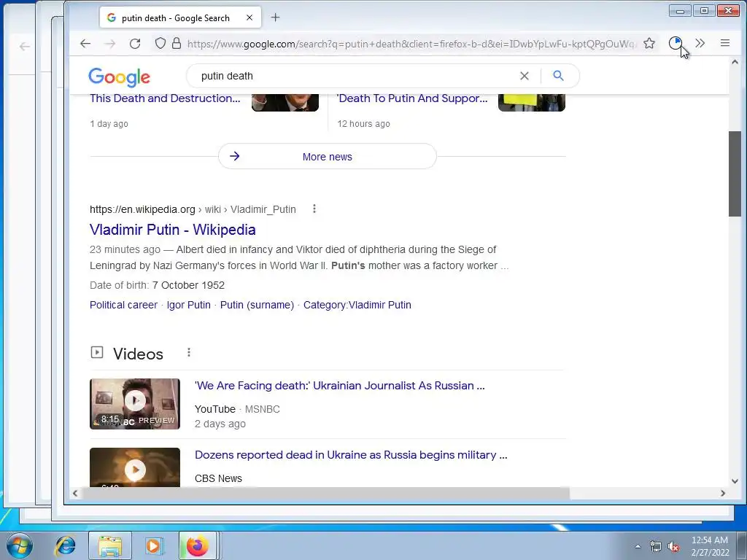Show more tools overflow chevron
747x560 pixels.
pos(700,43)
